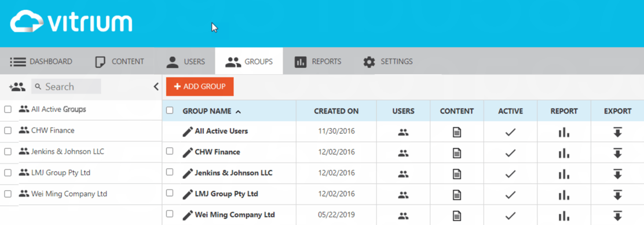Open the Reports tab
This screenshot has width=644, height=225.
click(x=318, y=61)
